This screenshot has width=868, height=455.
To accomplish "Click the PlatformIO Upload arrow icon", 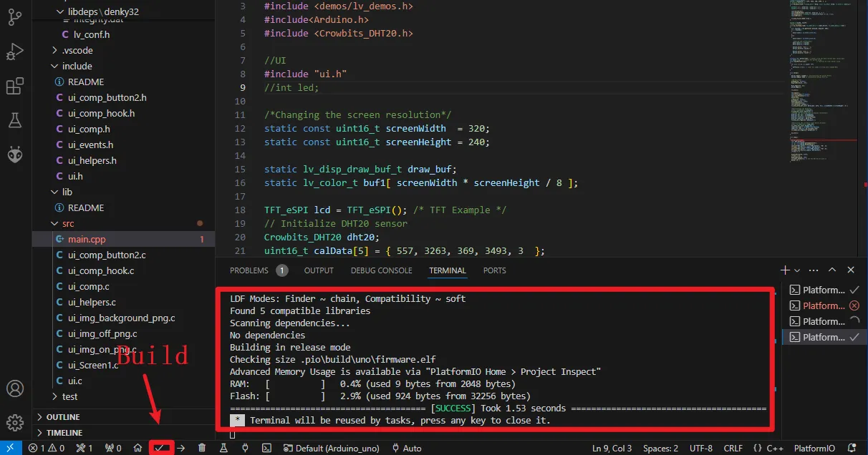I will [x=181, y=448].
